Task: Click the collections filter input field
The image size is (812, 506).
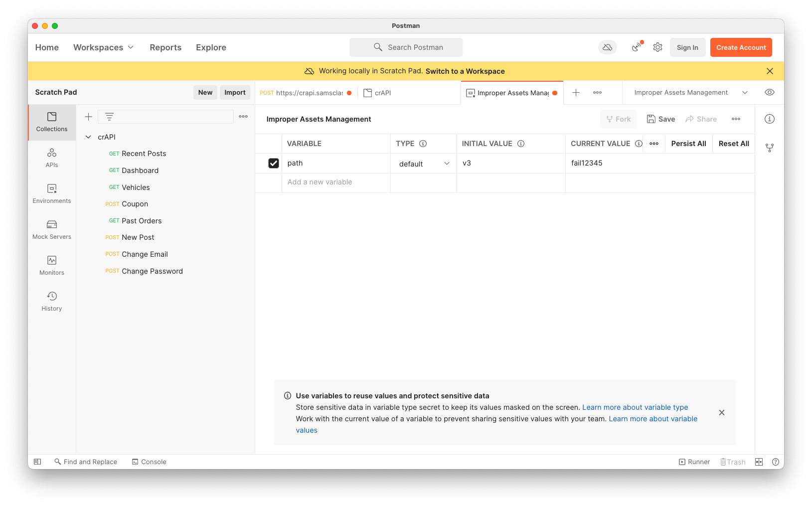Action: (x=166, y=117)
